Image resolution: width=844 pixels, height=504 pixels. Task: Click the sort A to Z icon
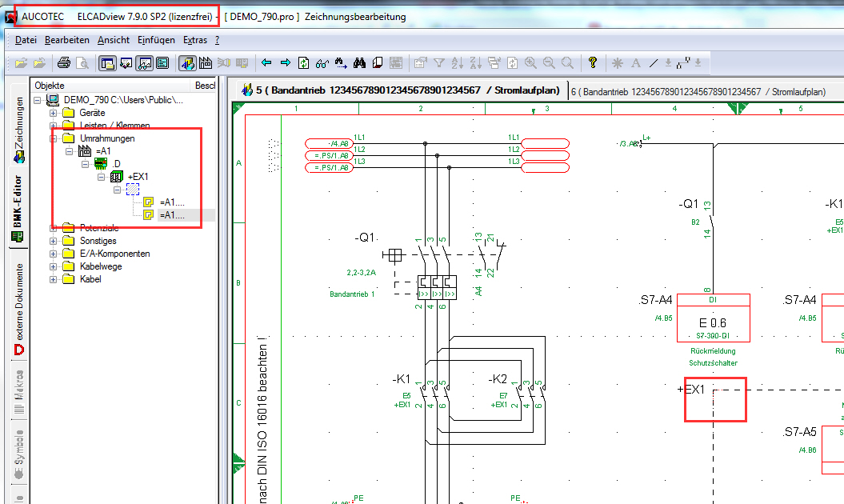(x=458, y=63)
